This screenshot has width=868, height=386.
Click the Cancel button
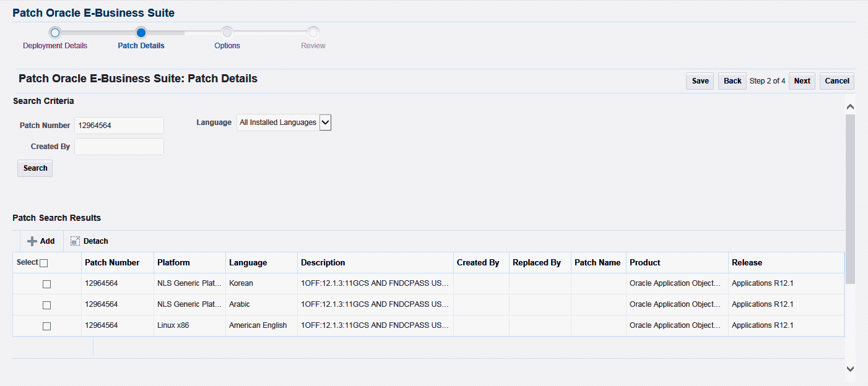pos(837,81)
